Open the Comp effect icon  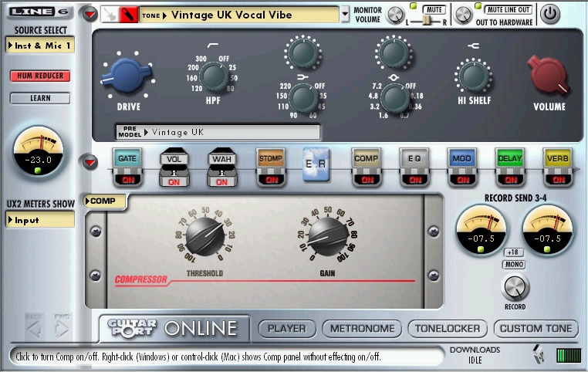(367, 159)
